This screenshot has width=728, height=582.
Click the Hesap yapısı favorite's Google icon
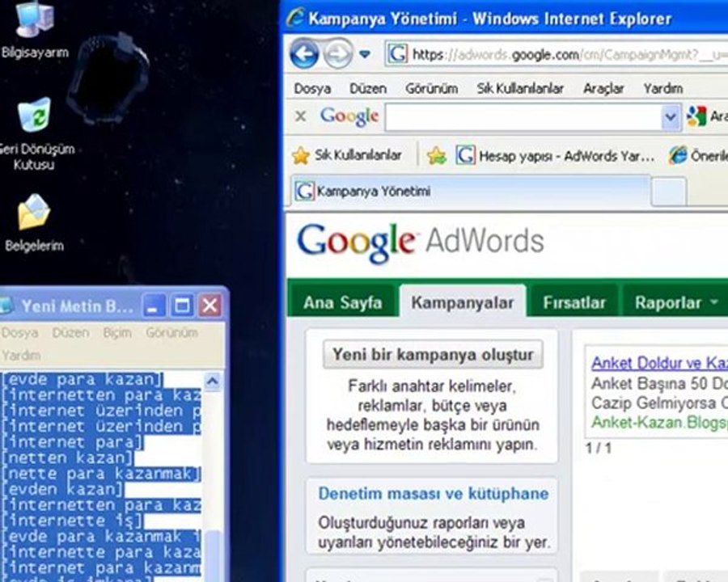(x=465, y=155)
